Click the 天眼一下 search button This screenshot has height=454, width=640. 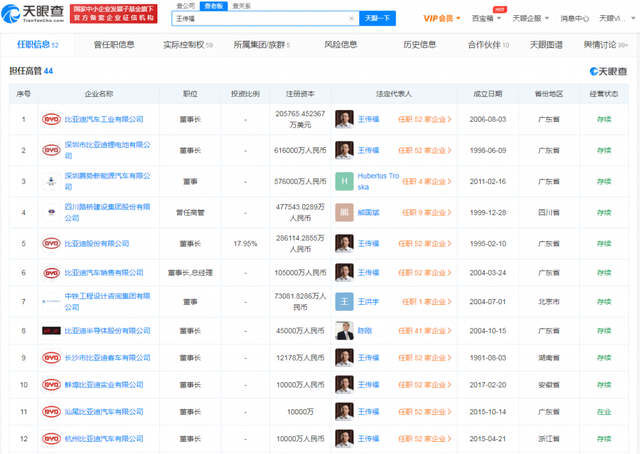click(x=377, y=18)
